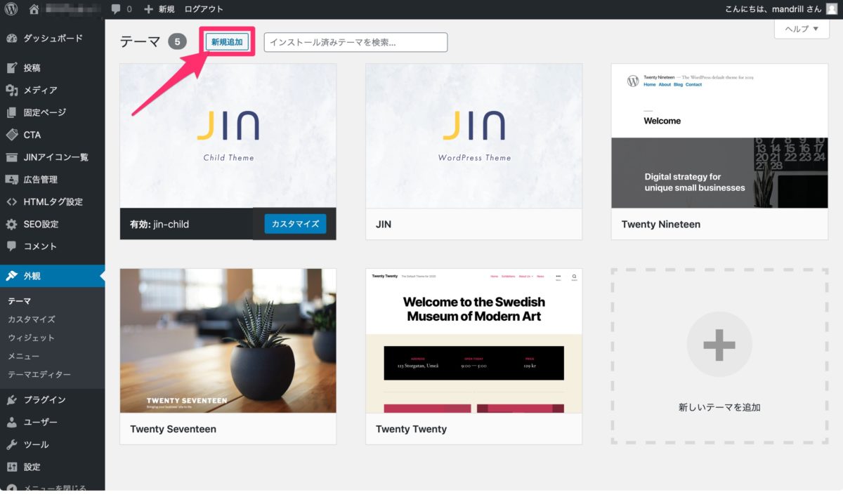843x504 pixels.
Task: Click the ダッシュボード gauge icon
Action: pos(12,39)
